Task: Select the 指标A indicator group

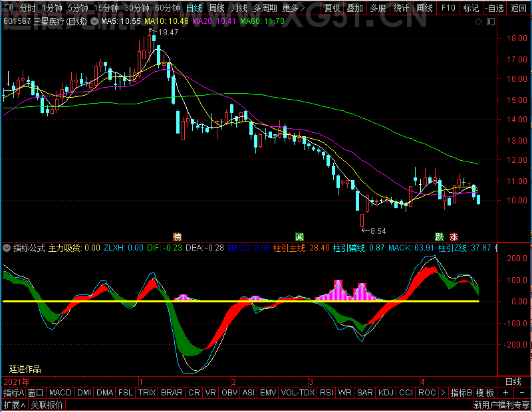Action: coord(13,393)
